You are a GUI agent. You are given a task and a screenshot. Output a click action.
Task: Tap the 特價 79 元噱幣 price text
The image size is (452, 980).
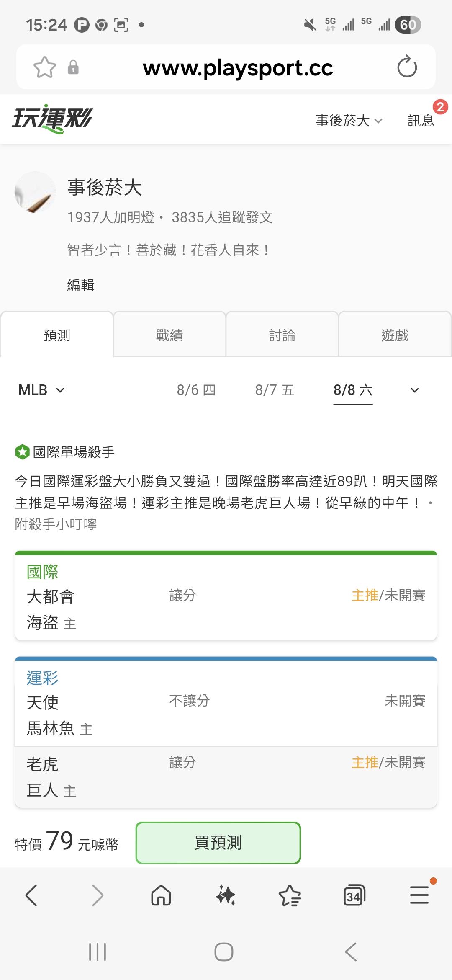67,842
